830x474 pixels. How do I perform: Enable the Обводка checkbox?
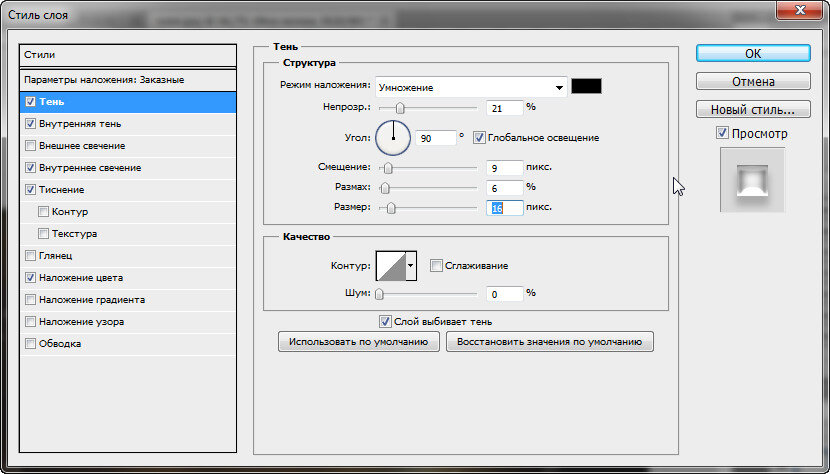(x=31, y=344)
